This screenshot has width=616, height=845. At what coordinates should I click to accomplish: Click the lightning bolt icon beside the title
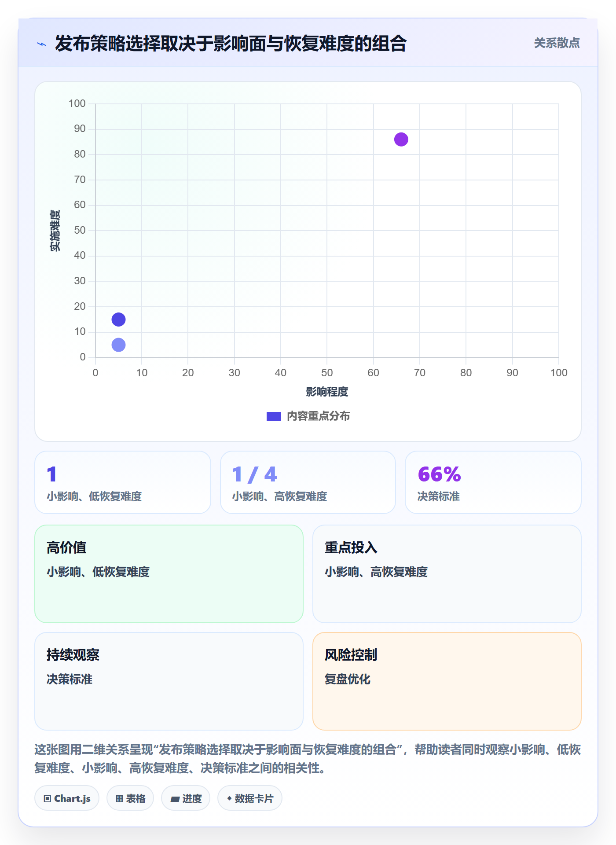(x=42, y=44)
